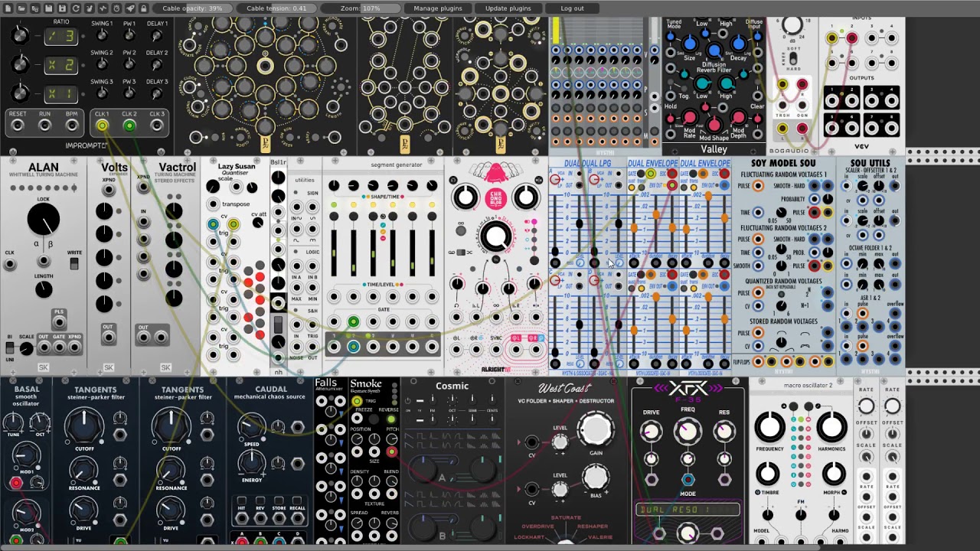Viewport: 980px width, 551px height.
Task: Flip the WRITE switch on ALAN module
Action: [73, 264]
